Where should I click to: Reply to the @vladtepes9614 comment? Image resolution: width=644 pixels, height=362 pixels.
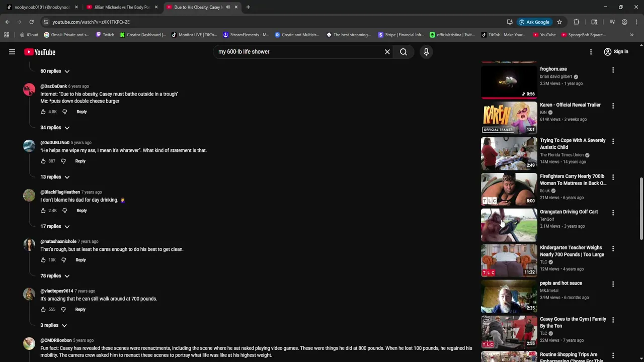(80, 309)
